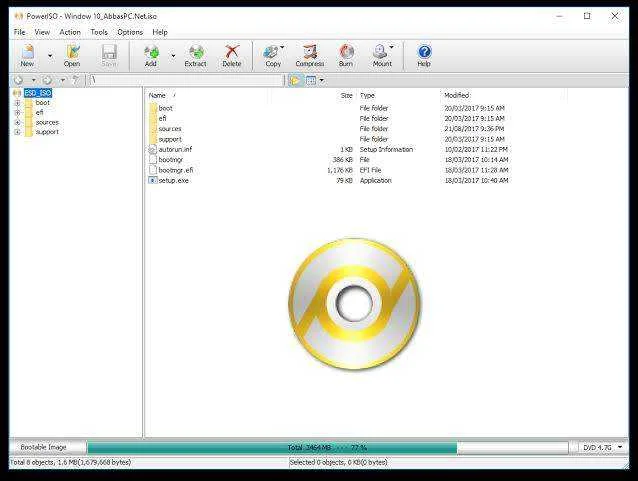Expand the sources tree node
The image size is (638, 481).
17,122
